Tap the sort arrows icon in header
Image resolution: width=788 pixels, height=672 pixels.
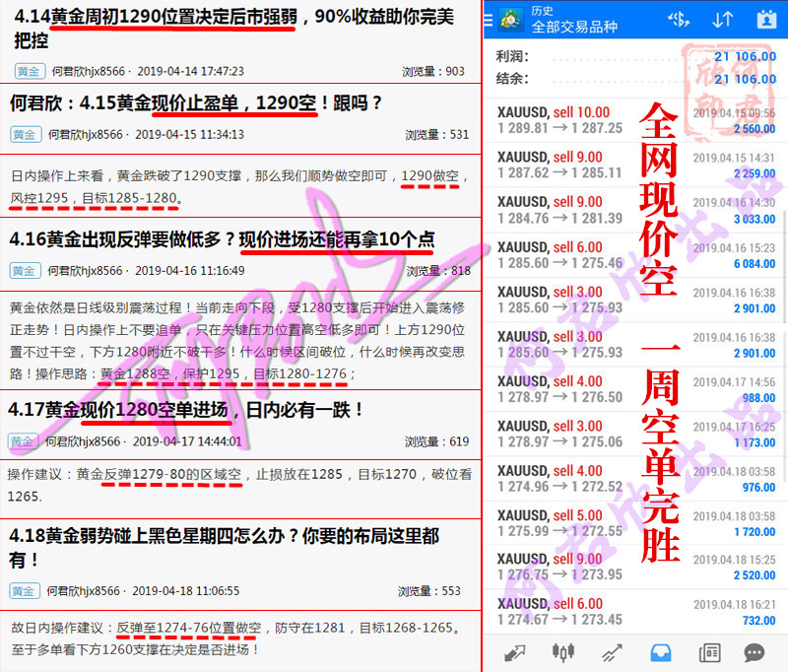click(722, 19)
